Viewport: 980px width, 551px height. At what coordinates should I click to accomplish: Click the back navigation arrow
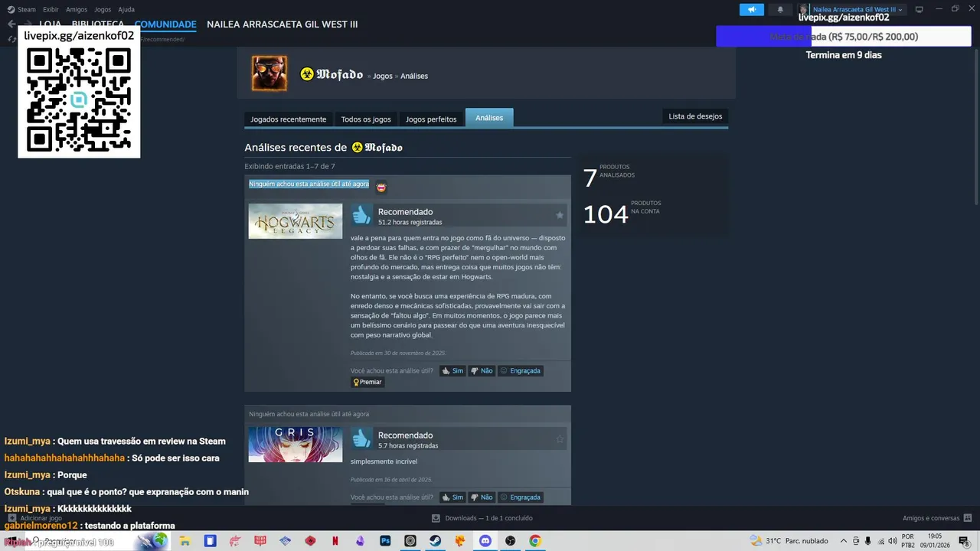11,24
